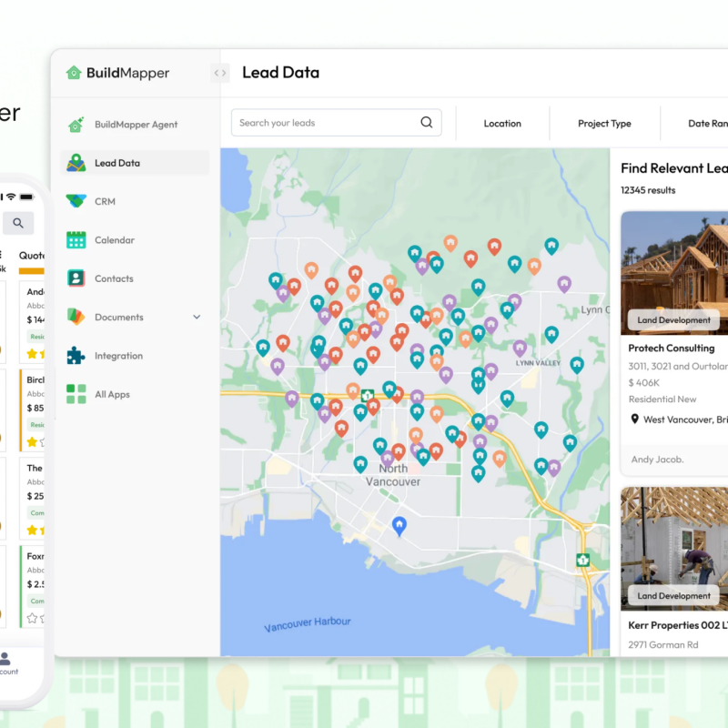Screen dimensions: 728x728
Task: Collapse the sidebar with the arrows toggle
Action: tap(220, 73)
